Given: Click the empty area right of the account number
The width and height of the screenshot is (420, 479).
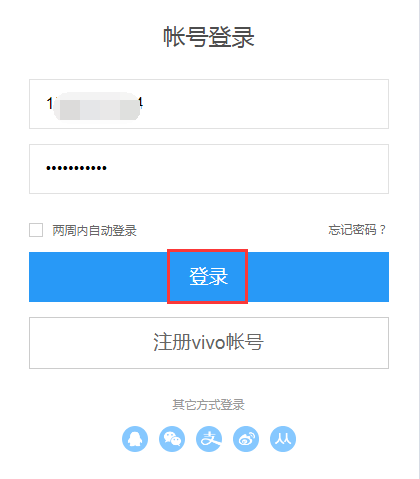Looking at the screenshot, I should pos(265,104).
